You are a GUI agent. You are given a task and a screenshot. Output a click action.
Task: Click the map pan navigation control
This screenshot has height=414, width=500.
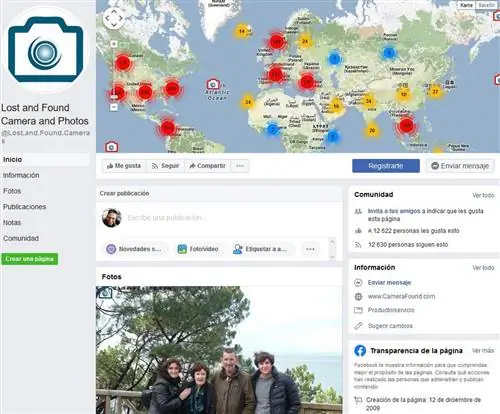[x=114, y=18]
